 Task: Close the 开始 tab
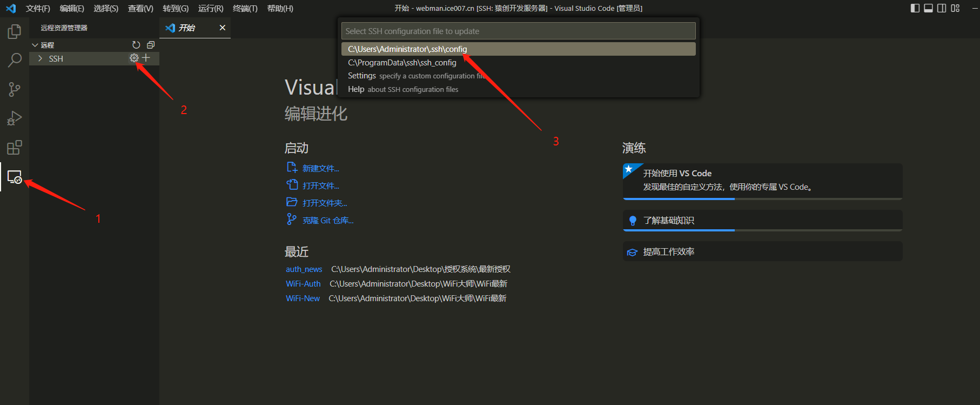pos(222,28)
